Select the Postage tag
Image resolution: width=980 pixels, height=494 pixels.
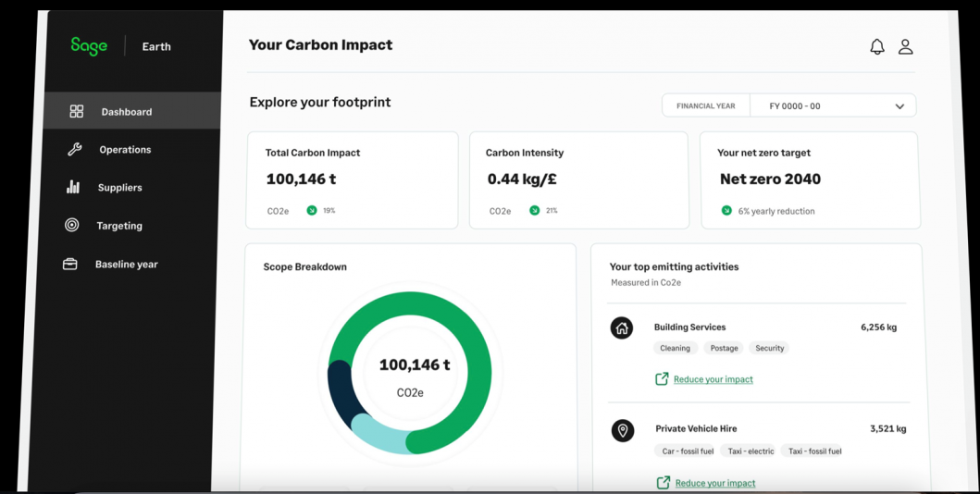[x=724, y=348]
